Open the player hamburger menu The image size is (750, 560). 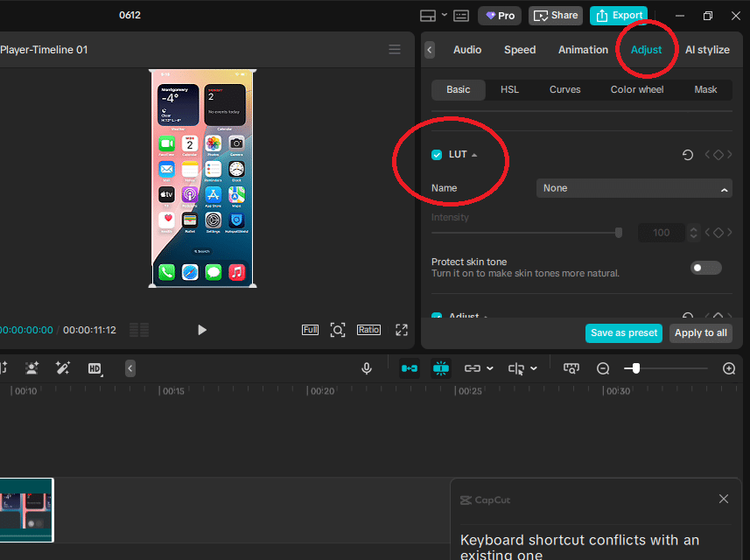pos(395,49)
